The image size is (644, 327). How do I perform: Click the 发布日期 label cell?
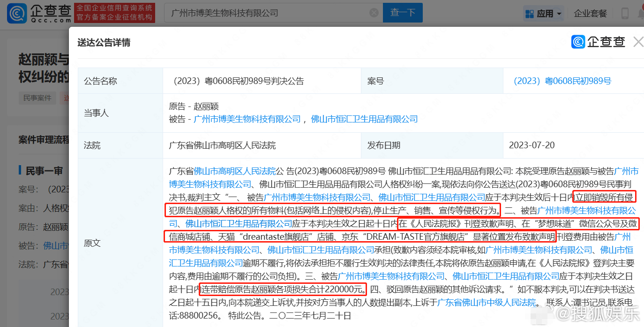[x=432, y=145]
